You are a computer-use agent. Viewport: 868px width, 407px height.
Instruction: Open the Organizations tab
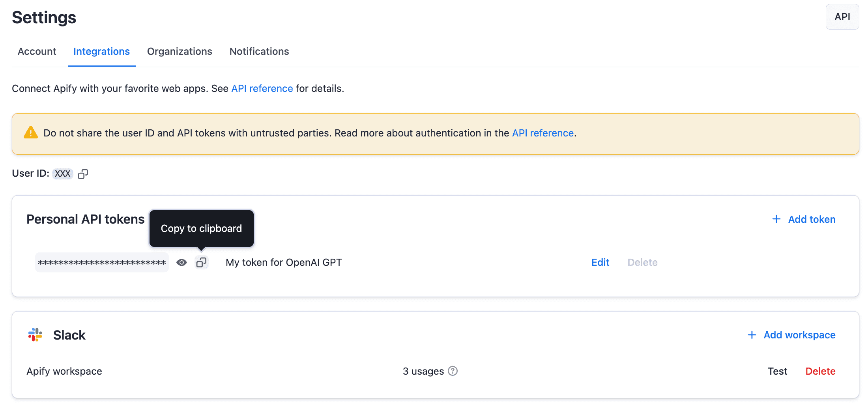click(179, 51)
